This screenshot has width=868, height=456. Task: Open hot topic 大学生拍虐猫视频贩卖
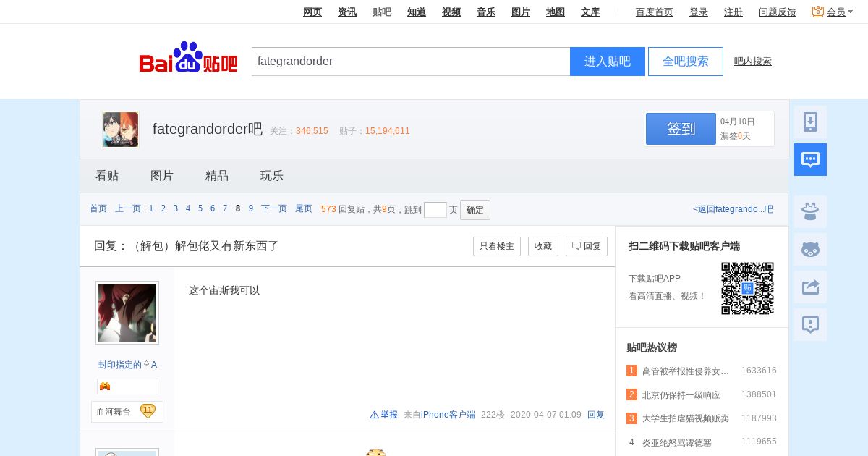click(686, 418)
